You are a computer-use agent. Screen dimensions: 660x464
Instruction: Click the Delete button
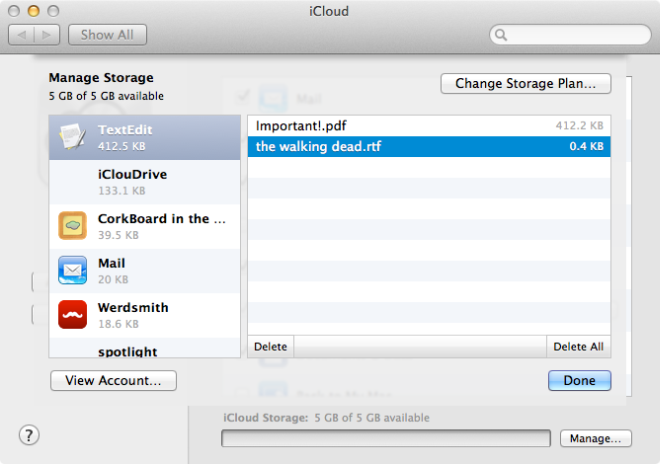tap(271, 347)
